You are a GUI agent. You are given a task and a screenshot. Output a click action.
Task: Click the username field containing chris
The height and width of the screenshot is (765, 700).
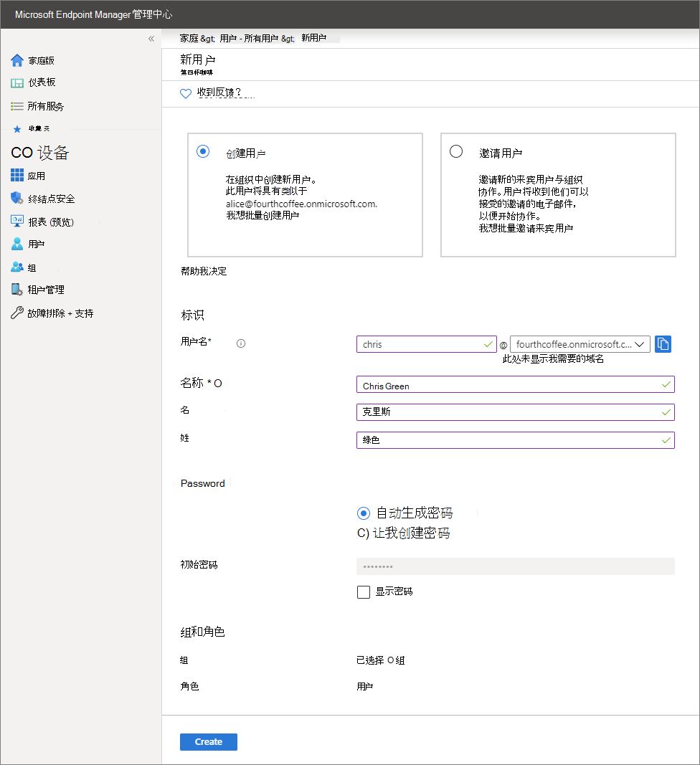point(426,344)
